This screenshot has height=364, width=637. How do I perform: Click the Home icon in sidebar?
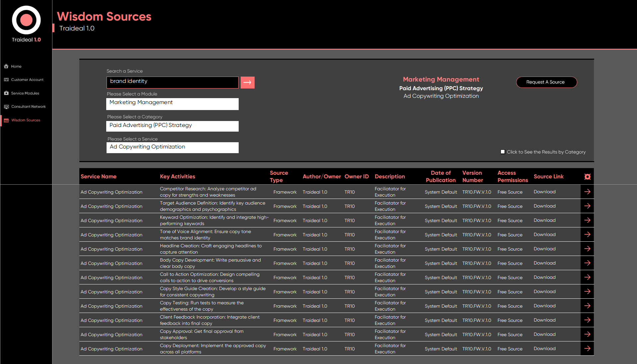tap(6, 66)
